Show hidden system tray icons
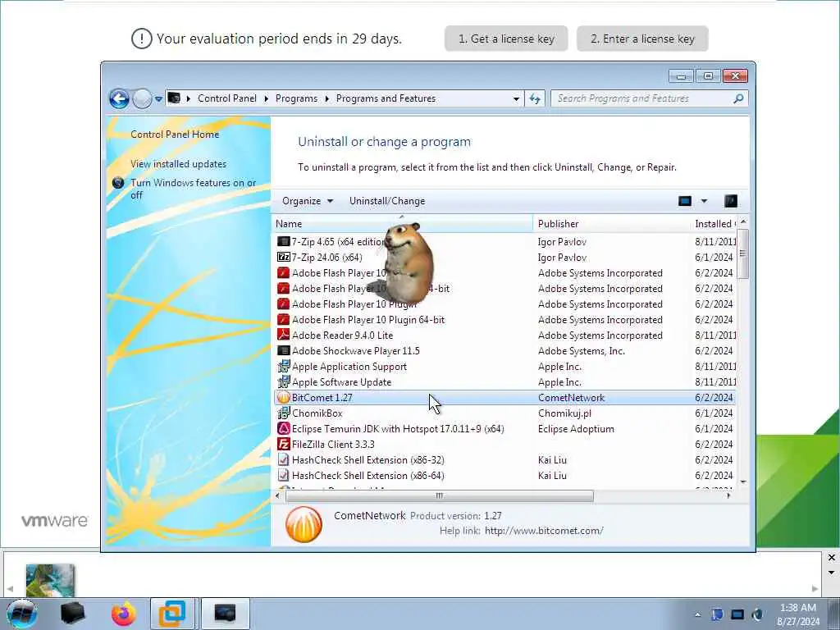The width and height of the screenshot is (840, 630). pyautogui.click(x=697, y=614)
